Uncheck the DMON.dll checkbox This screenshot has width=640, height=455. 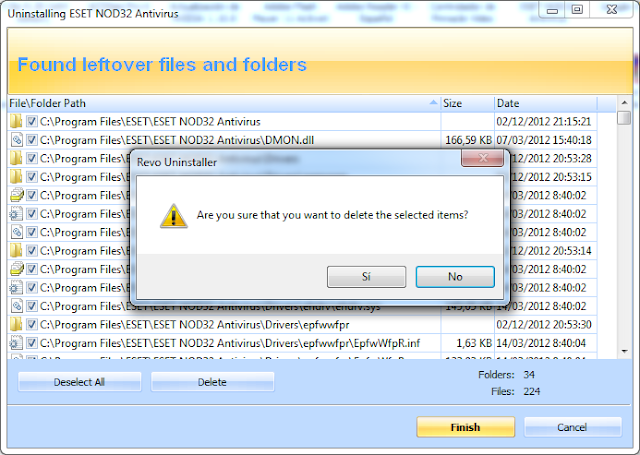pos(32,140)
